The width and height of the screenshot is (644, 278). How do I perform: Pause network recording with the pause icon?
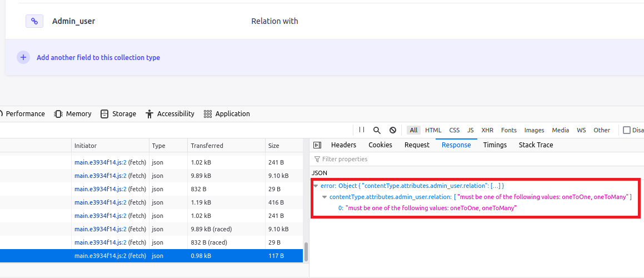[361, 130]
